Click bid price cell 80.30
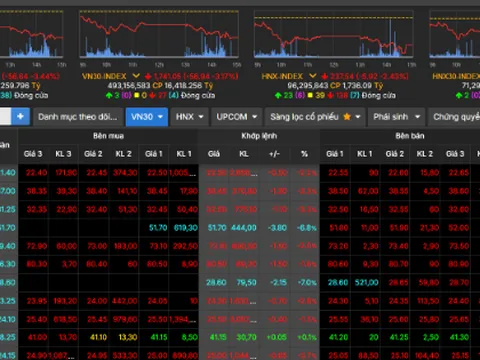The image size is (480, 360). (37, 264)
